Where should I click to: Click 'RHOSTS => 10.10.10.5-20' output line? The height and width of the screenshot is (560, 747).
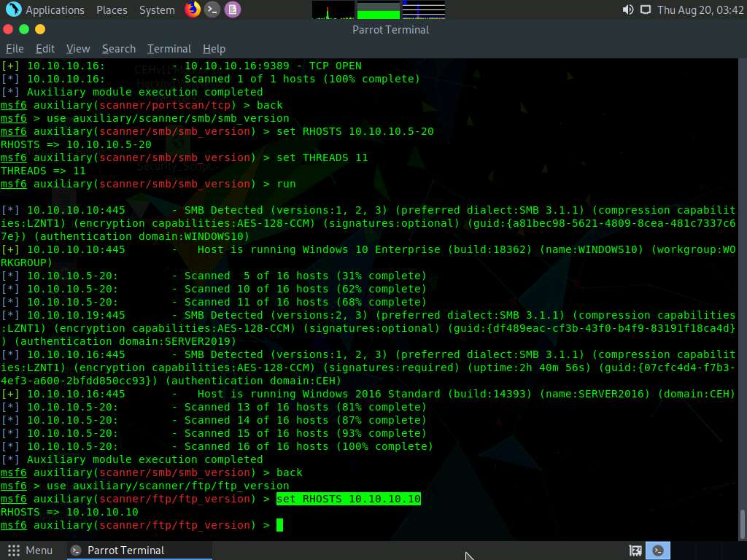76,144
